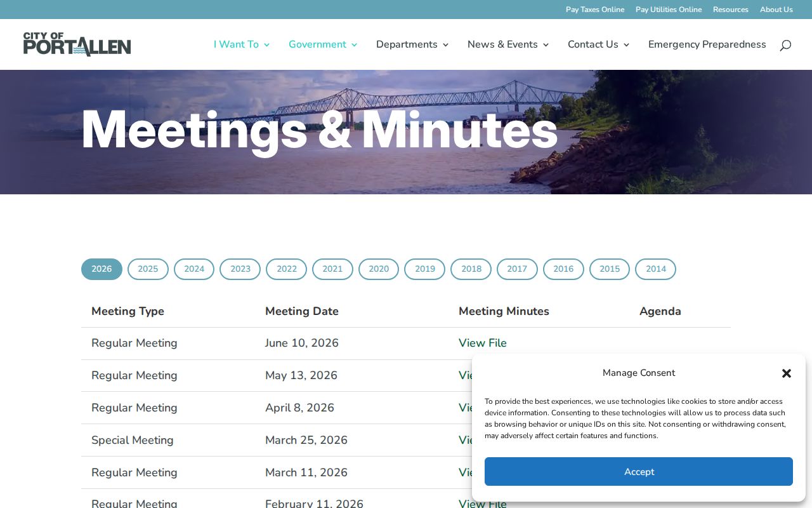Expand News & Events menu
This screenshot has height=508, width=812.
[x=508, y=44]
